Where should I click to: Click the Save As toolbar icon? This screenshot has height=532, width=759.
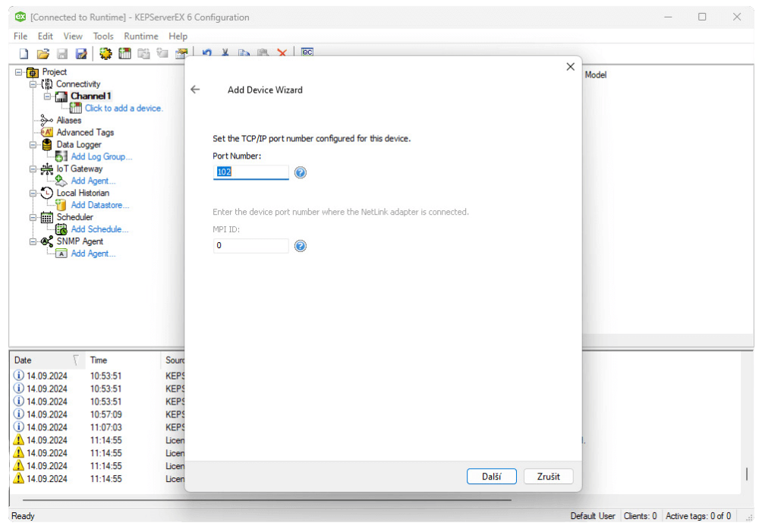coord(81,54)
